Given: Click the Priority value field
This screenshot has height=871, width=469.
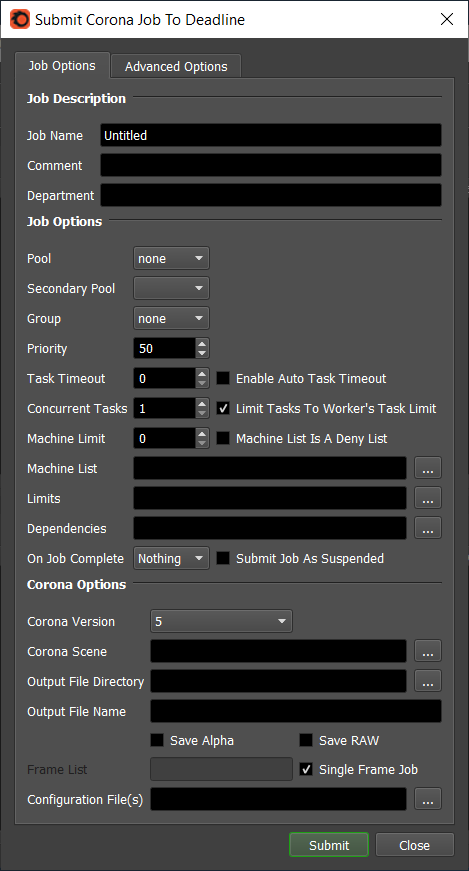Looking at the screenshot, I should point(164,348).
